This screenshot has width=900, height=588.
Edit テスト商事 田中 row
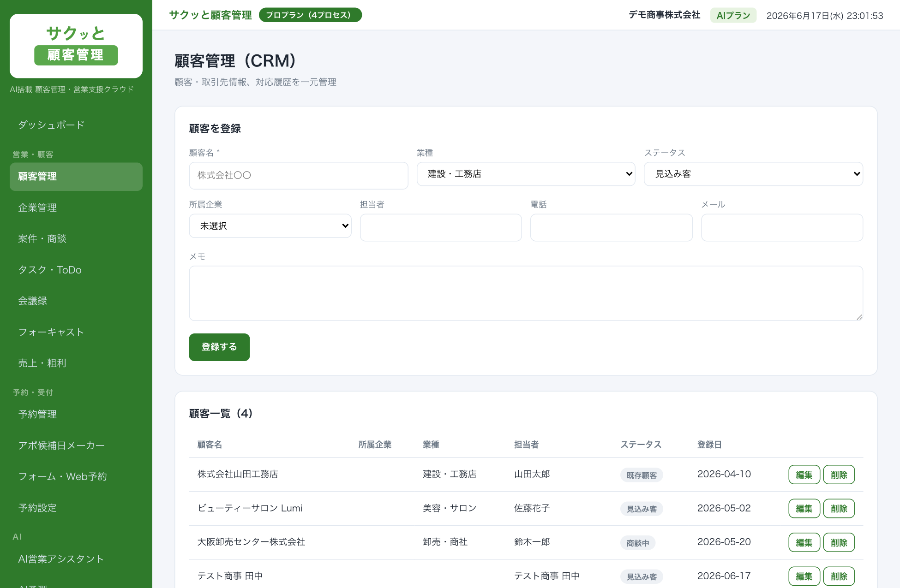(804, 576)
